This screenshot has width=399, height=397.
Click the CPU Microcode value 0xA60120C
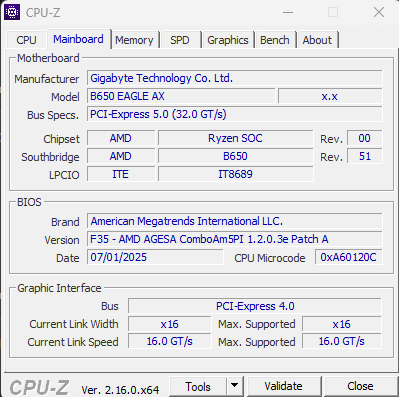[349, 257]
